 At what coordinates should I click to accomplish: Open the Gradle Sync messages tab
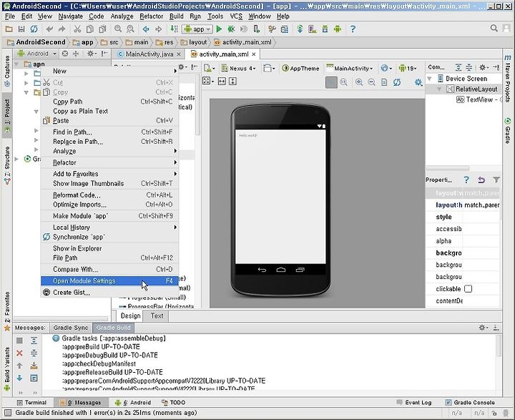pos(71,328)
